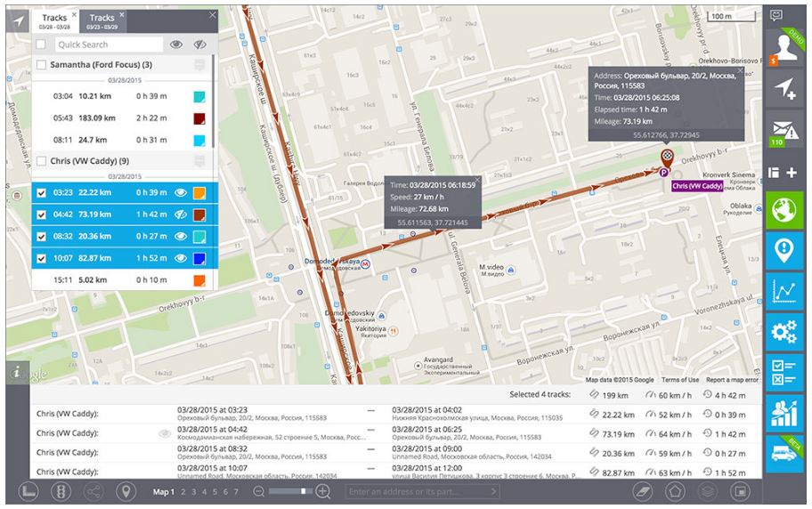812x509 pixels.
Task: Click eye icon in 04:42 summary row
Action: click(165, 434)
